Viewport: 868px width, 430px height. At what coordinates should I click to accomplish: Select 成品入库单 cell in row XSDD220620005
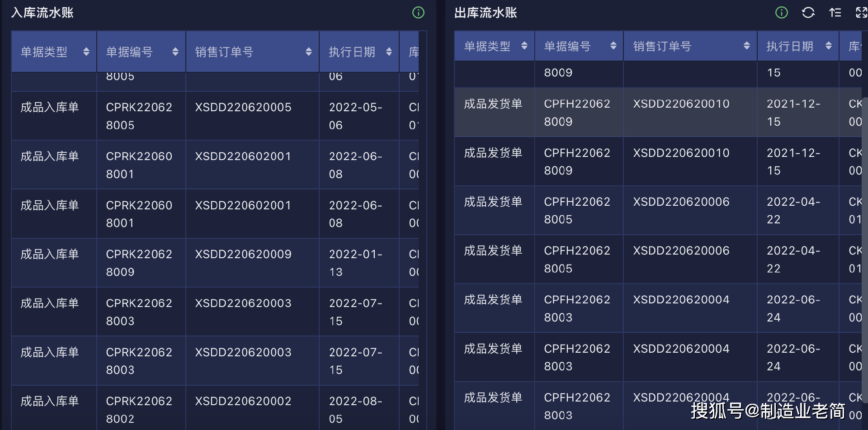click(54, 116)
